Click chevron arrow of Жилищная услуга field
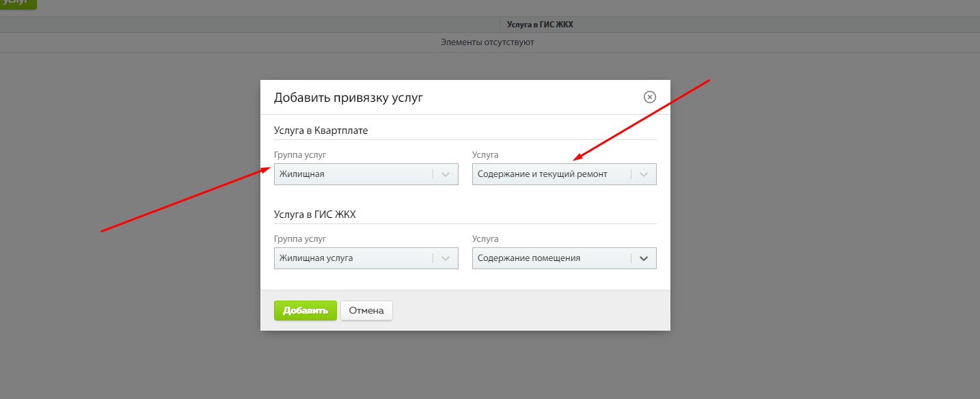Image resolution: width=980 pixels, height=399 pixels. point(446,258)
